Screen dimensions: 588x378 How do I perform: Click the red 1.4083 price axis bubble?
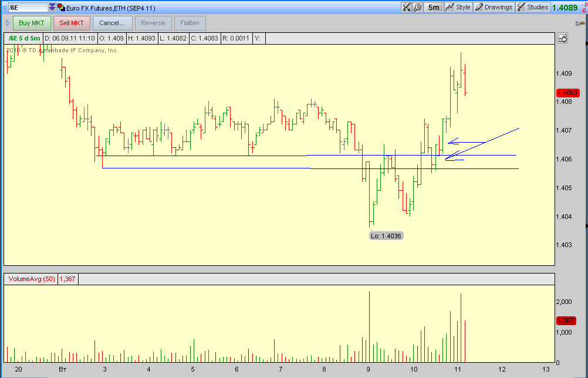click(568, 93)
